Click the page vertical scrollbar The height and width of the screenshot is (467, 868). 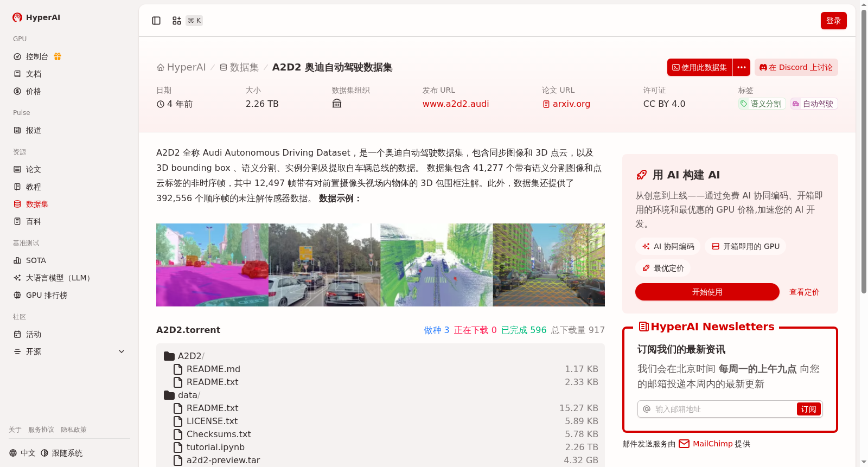[x=864, y=152]
